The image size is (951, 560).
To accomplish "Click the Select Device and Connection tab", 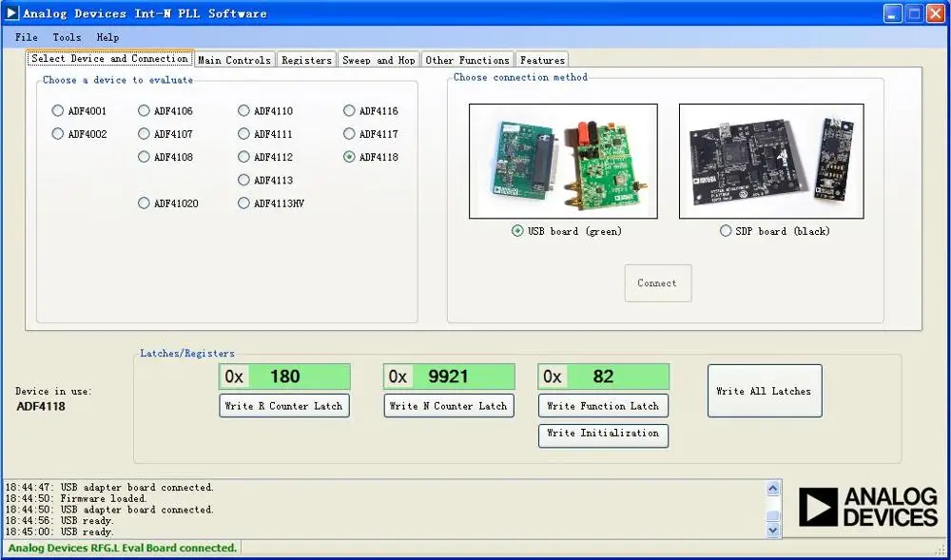I will click(109, 59).
